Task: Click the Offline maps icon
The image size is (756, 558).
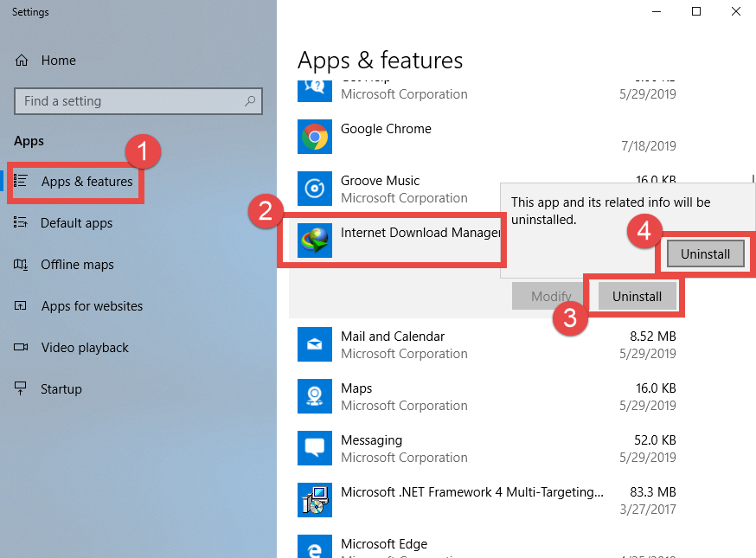Action: coord(20,264)
